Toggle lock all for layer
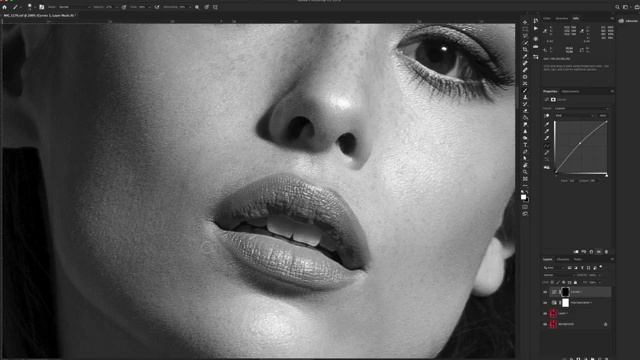The image size is (640, 360). pos(575,282)
